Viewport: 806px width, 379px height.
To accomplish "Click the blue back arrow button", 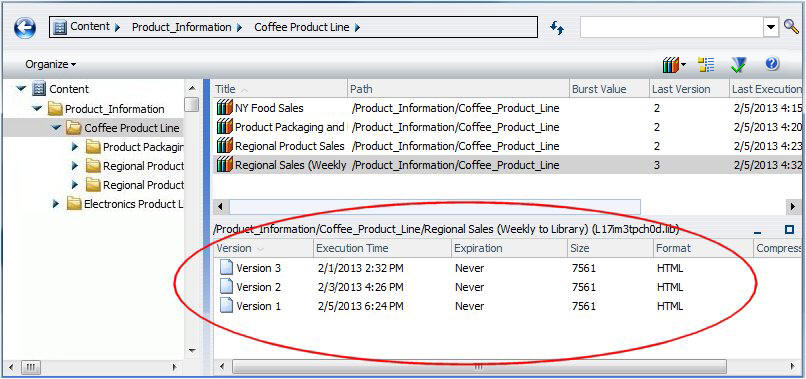I will click(25, 28).
